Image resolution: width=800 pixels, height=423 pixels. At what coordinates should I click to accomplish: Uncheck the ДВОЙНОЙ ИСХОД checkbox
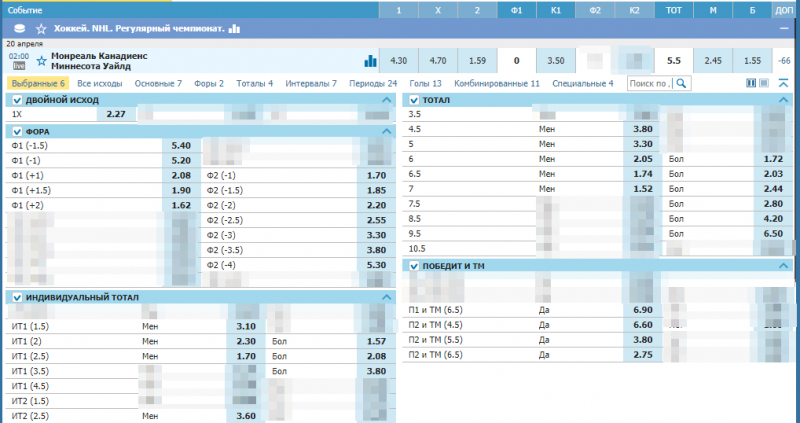16,101
